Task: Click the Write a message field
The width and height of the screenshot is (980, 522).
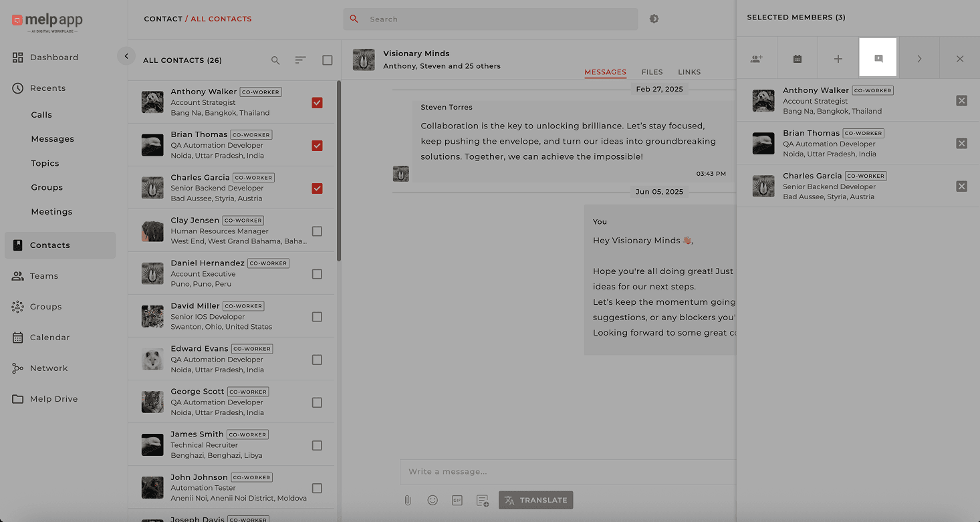Action: coord(567,471)
